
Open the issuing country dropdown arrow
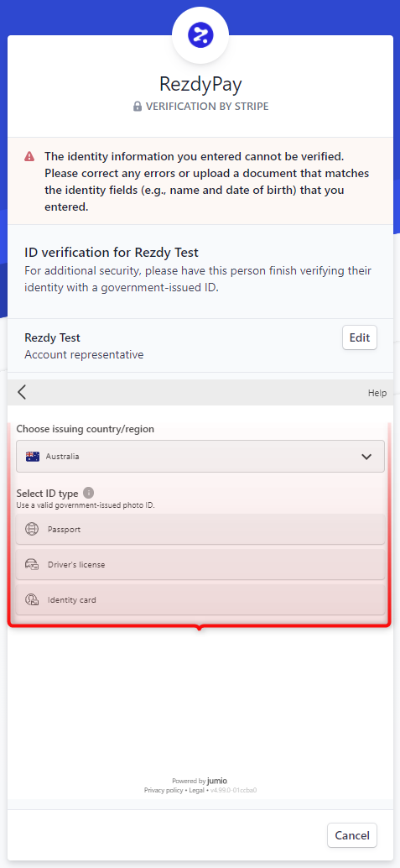[x=366, y=457]
